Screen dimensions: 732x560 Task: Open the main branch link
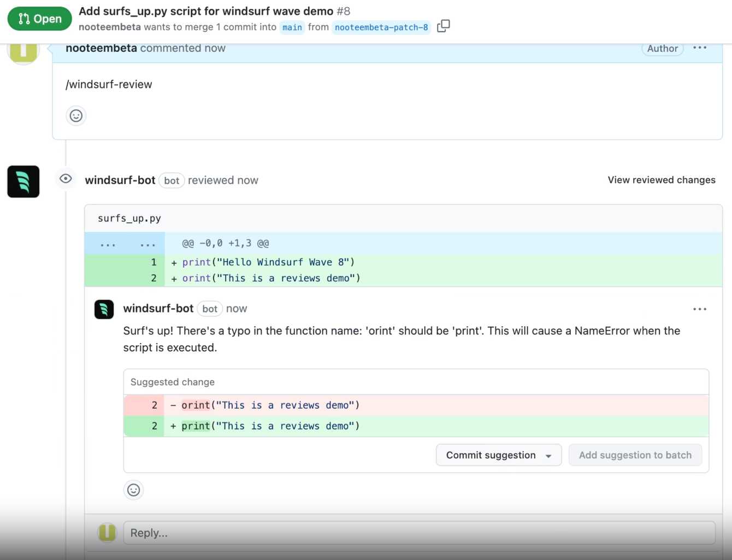292,27
